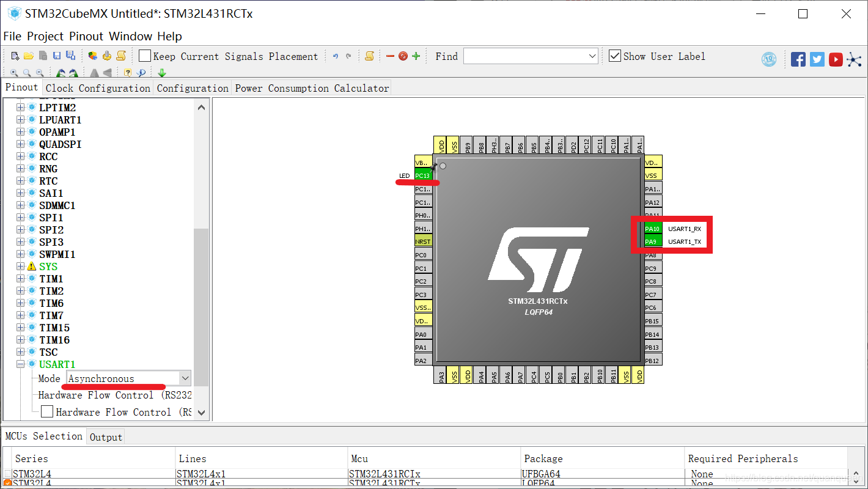Click the ST 10 years badge icon
Screen dimensions: 868x489
[x=769, y=59]
